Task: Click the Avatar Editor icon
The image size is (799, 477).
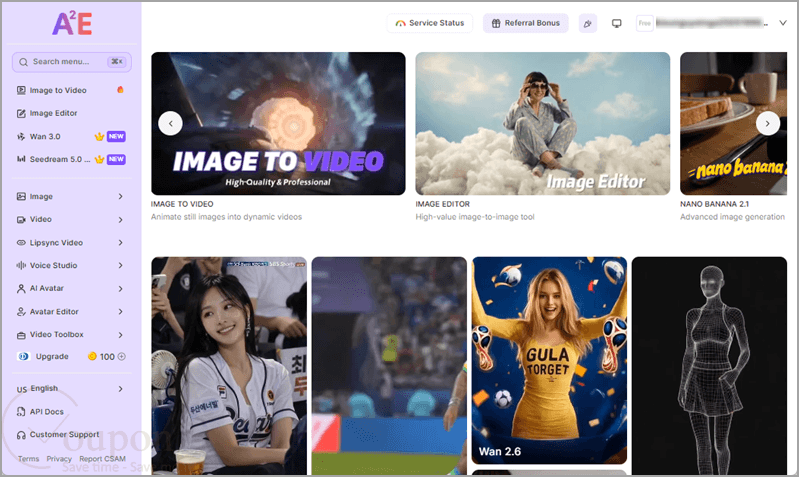Action: tap(21, 311)
